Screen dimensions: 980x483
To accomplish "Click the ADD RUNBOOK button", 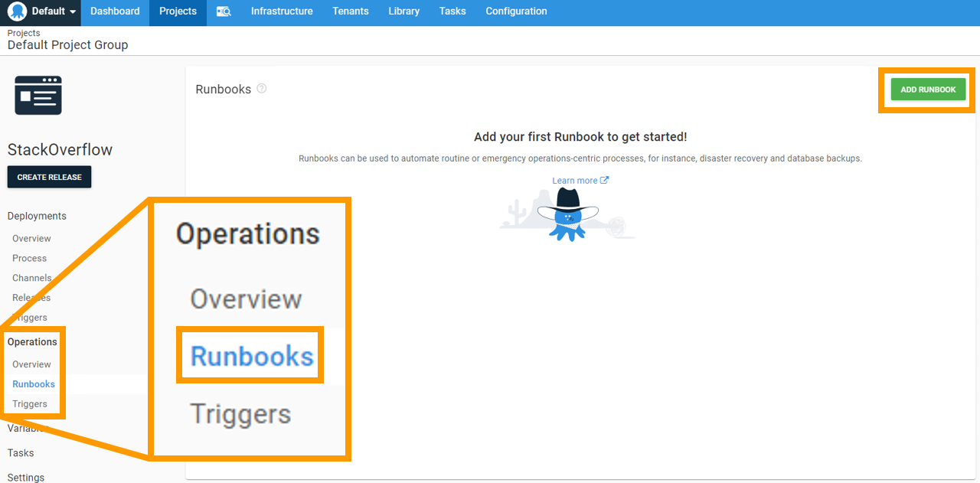I will (x=927, y=89).
